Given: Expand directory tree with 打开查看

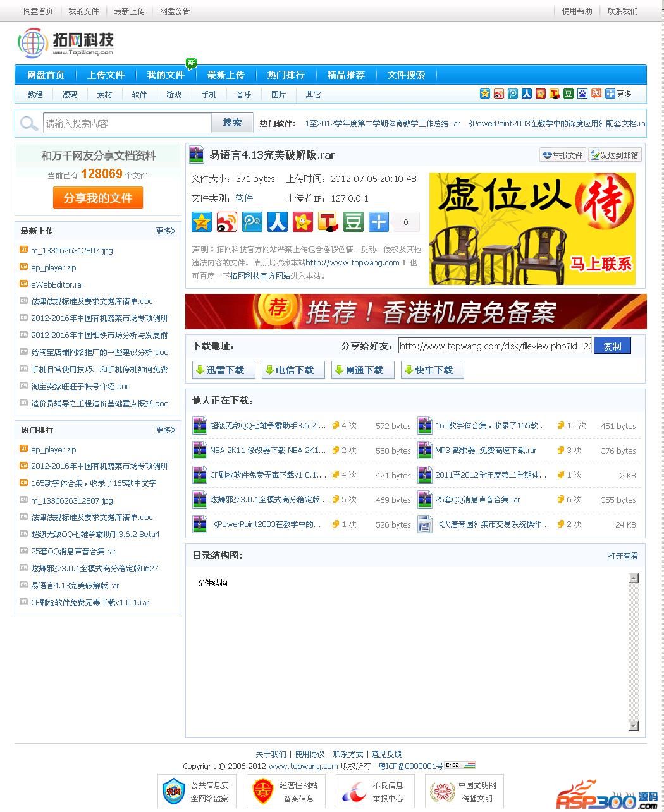Looking at the screenshot, I should click(x=623, y=555).
